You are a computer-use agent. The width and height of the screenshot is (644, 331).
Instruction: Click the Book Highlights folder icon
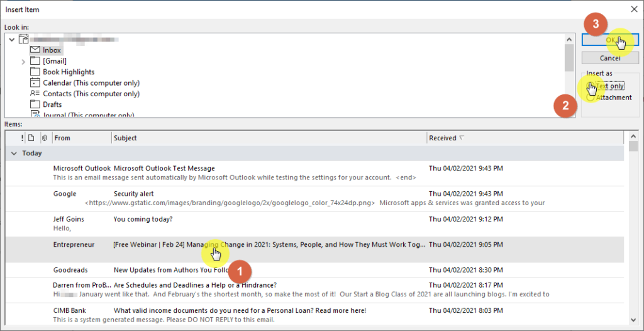pos(35,72)
